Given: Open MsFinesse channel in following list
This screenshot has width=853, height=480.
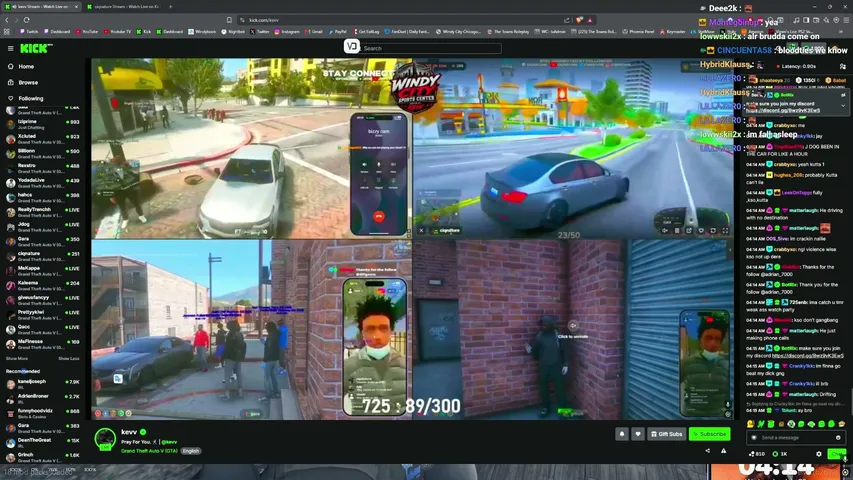Looking at the screenshot, I should pos(42,344).
